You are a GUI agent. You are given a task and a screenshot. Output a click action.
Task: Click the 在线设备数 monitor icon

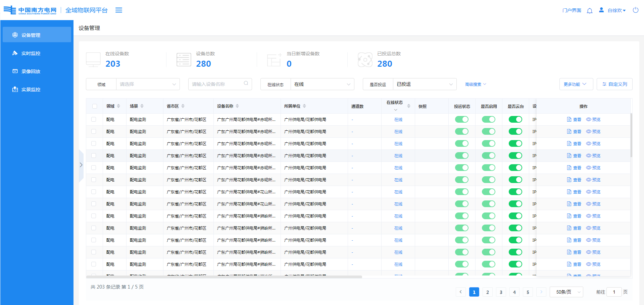93,60
